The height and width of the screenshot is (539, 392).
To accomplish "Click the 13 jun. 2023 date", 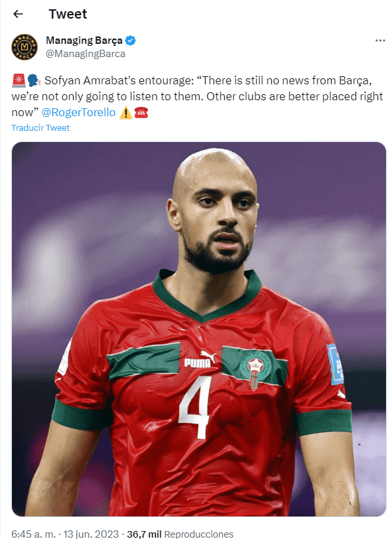I will point(91,534).
